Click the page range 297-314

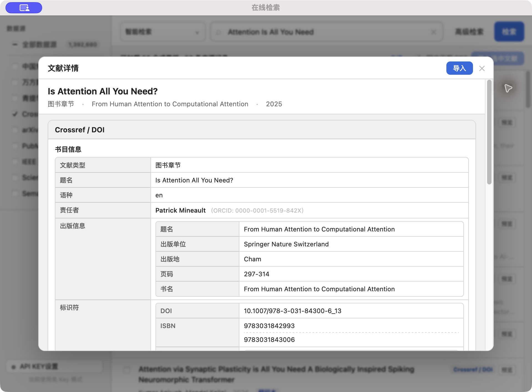coord(257,274)
